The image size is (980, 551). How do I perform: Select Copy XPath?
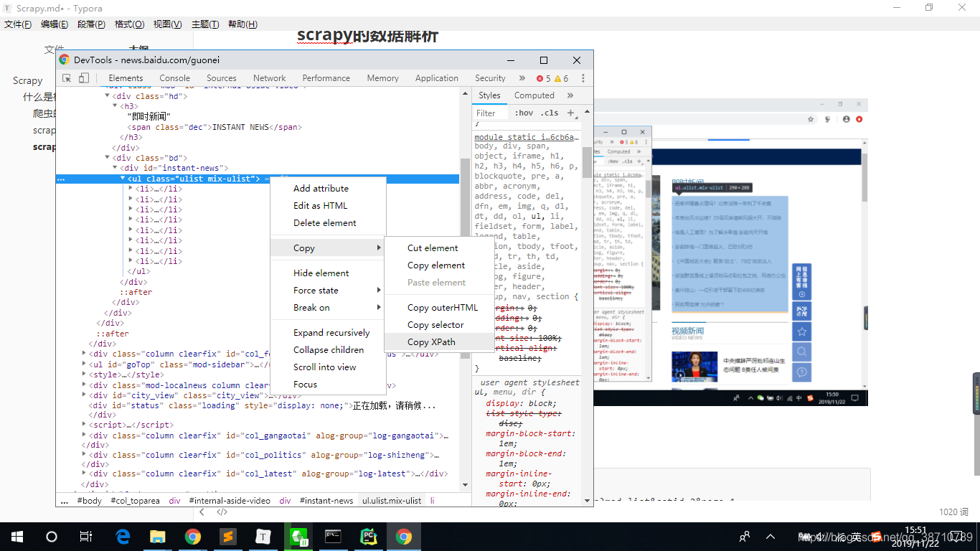(439, 342)
